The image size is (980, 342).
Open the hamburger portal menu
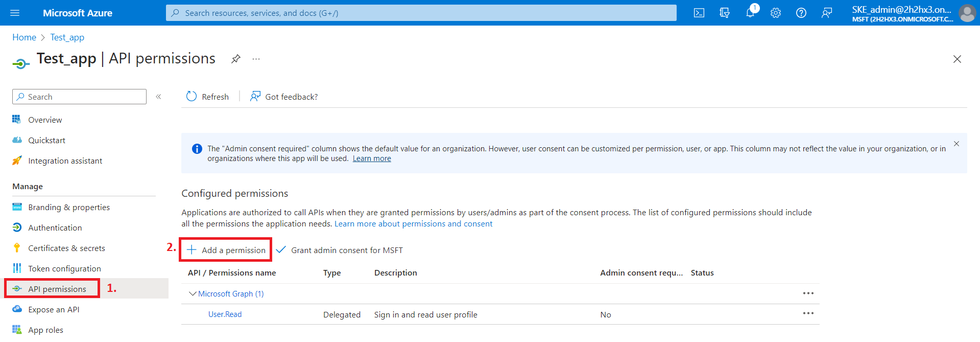(x=15, y=13)
